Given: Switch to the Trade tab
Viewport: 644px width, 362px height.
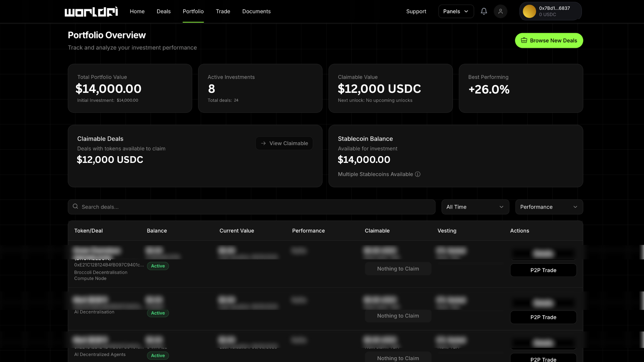Looking at the screenshot, I should (x=223, y=11).
